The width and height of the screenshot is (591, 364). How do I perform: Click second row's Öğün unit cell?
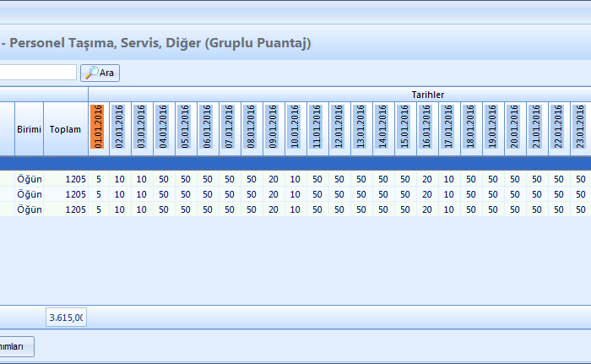[x=30, y=194]
